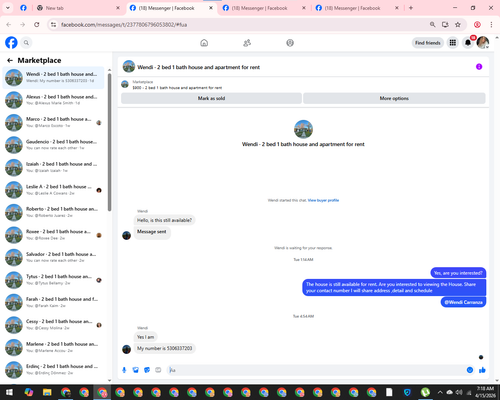Show hidden system tray icons
Screen dimensions: 500x400
point(440,392)
